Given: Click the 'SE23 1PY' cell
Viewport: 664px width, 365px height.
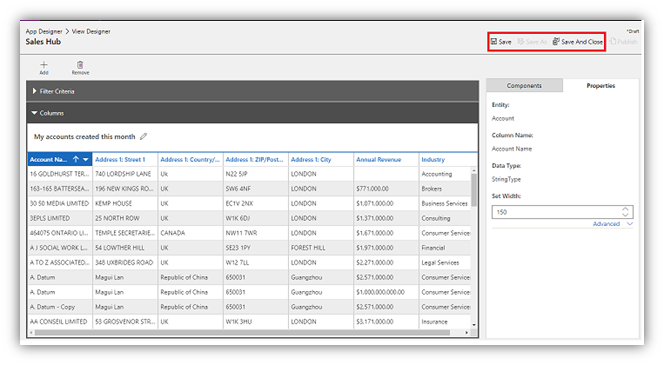Looking at the screenshot, I should click(255, 248).
